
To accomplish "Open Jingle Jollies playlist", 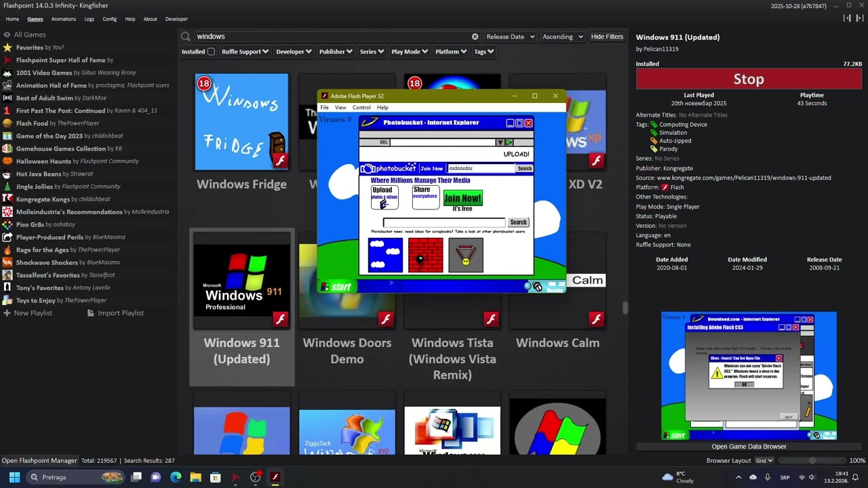I will 62,186.
